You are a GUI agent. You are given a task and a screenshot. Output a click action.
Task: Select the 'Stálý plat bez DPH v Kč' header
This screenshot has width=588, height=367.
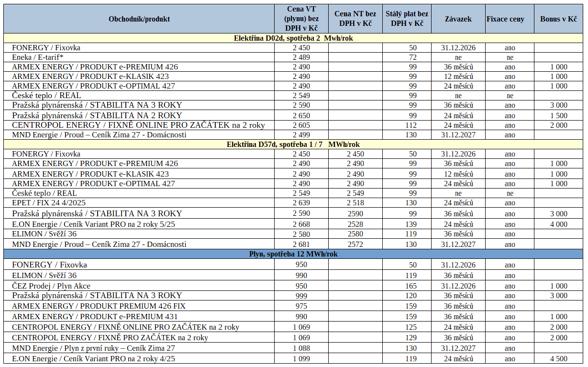tap(407, 19)
